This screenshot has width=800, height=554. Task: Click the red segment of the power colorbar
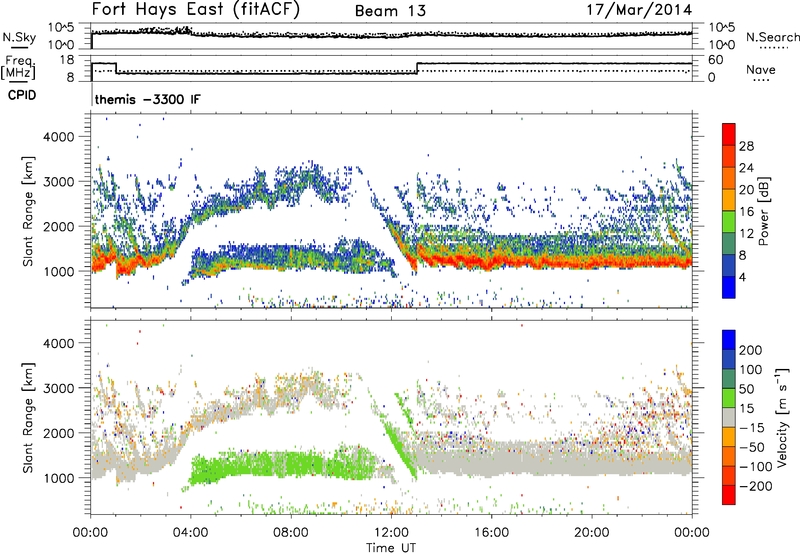click(729, 135)
